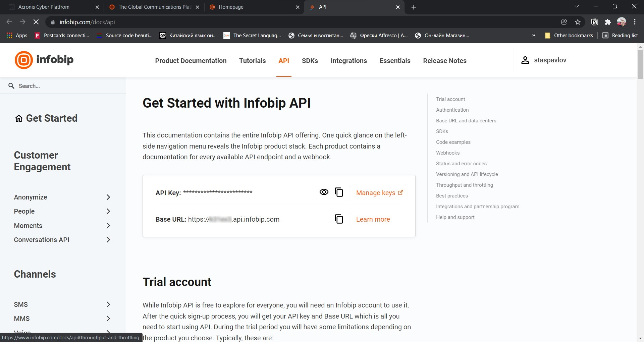This screenshot has height=342, width=644.
Task: Click scrollbar down arrow
Action: click(640, 339)
